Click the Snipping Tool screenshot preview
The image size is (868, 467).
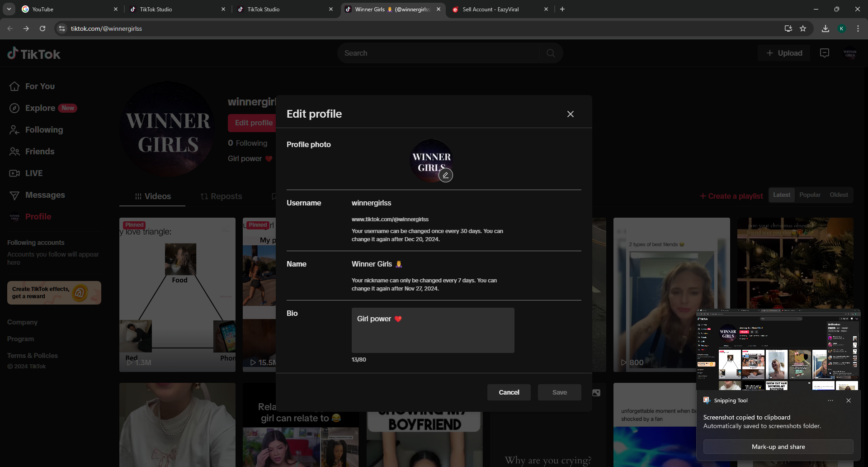[778, 349]
